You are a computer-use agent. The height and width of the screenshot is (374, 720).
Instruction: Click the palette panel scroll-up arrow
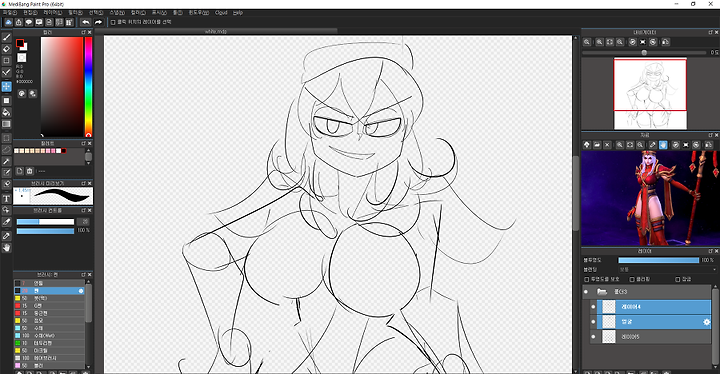pos(88,150)
